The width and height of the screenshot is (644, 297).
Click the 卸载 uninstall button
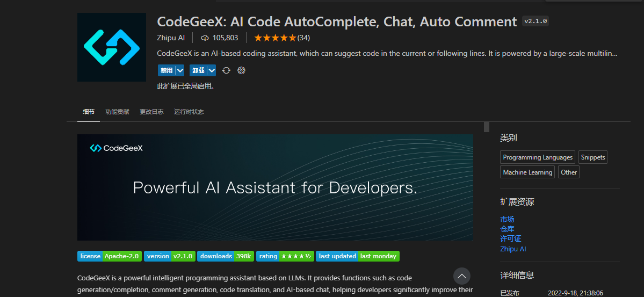point(198,70)
